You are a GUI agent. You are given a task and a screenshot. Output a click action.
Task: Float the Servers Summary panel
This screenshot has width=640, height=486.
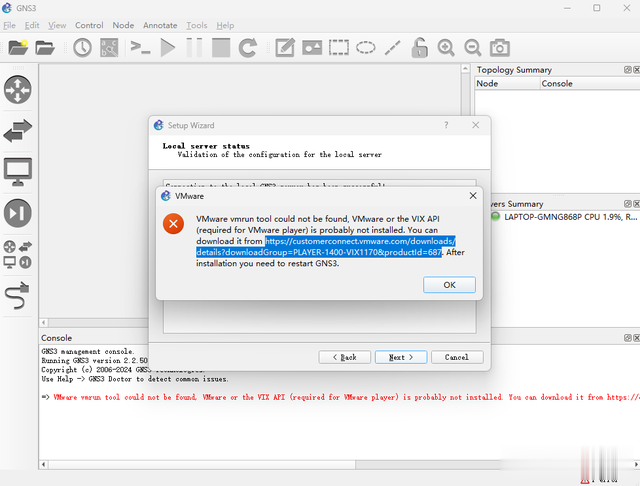pos(628,204)
